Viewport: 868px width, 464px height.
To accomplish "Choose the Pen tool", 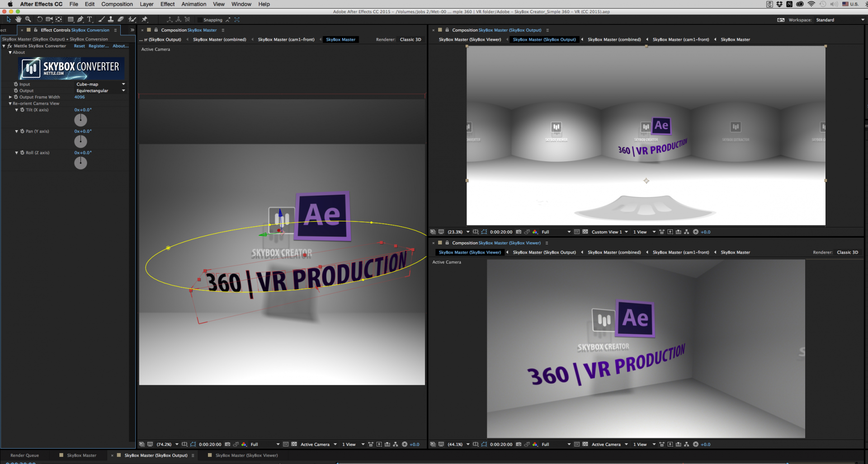I will 80,19.
